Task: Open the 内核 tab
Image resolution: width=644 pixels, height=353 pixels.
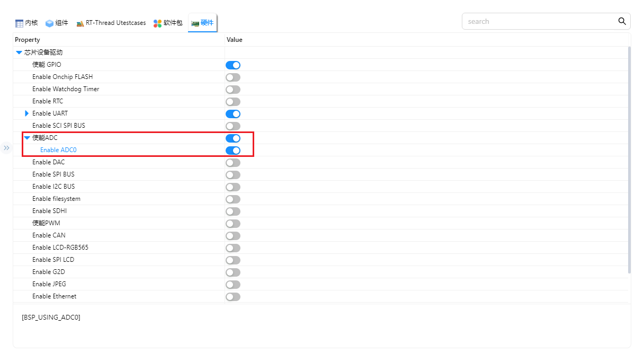Action: click(x=27, y=23)
